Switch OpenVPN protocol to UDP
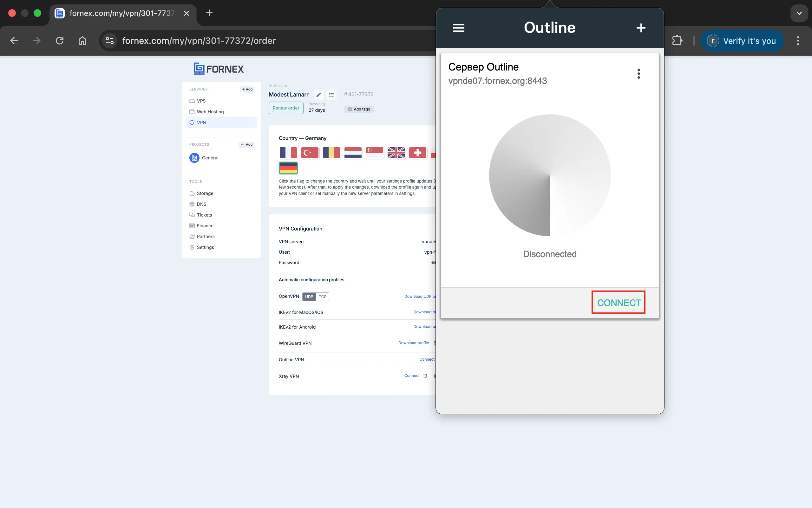 pyautogui.click(x=309, y=297)
